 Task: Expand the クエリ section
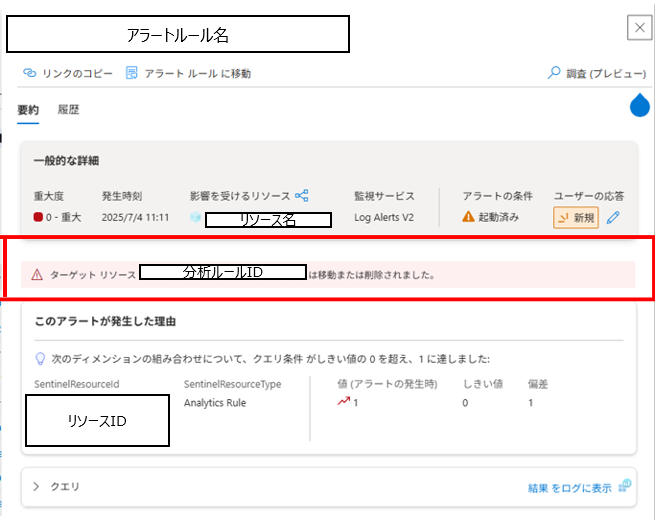tap(36, 487)
